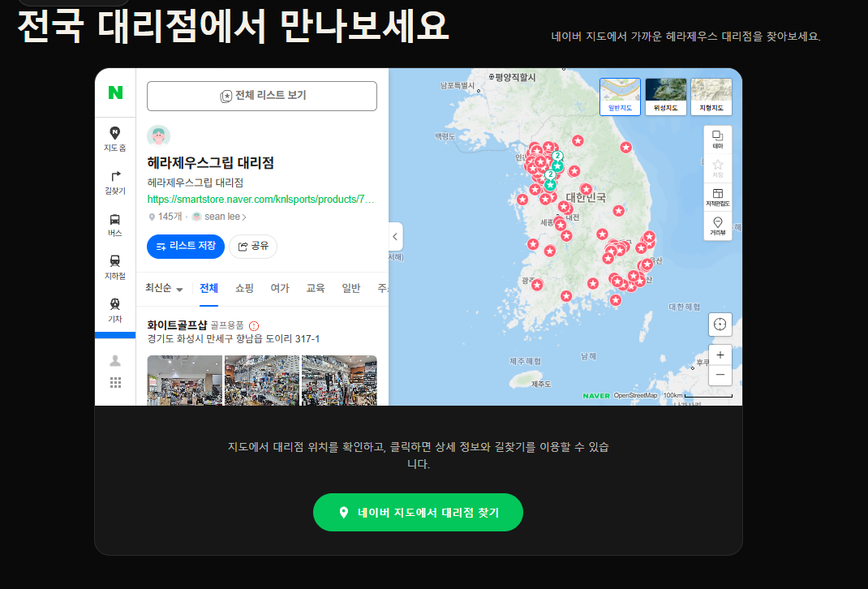Open third 화이트골프샵 store photo
The height and width of the screenshot is (589, 868).
(x=339, y=380)
